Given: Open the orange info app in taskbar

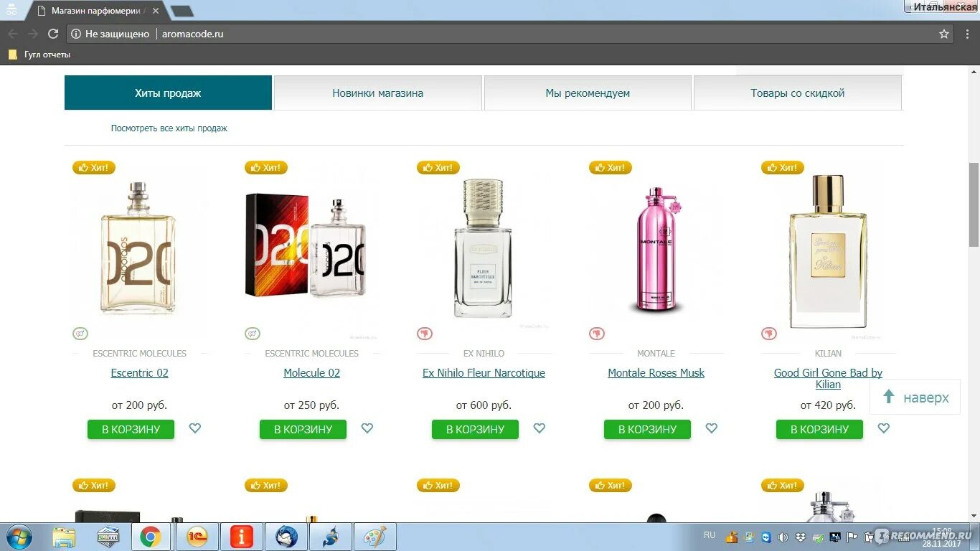Looking at the screenshot, I should [241, 537].
